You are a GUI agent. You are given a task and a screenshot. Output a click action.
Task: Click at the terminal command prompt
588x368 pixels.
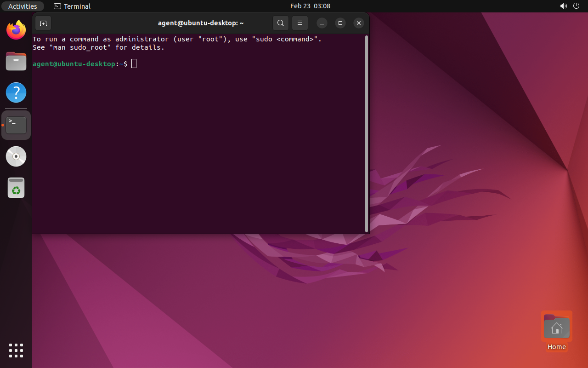point(134,64)
